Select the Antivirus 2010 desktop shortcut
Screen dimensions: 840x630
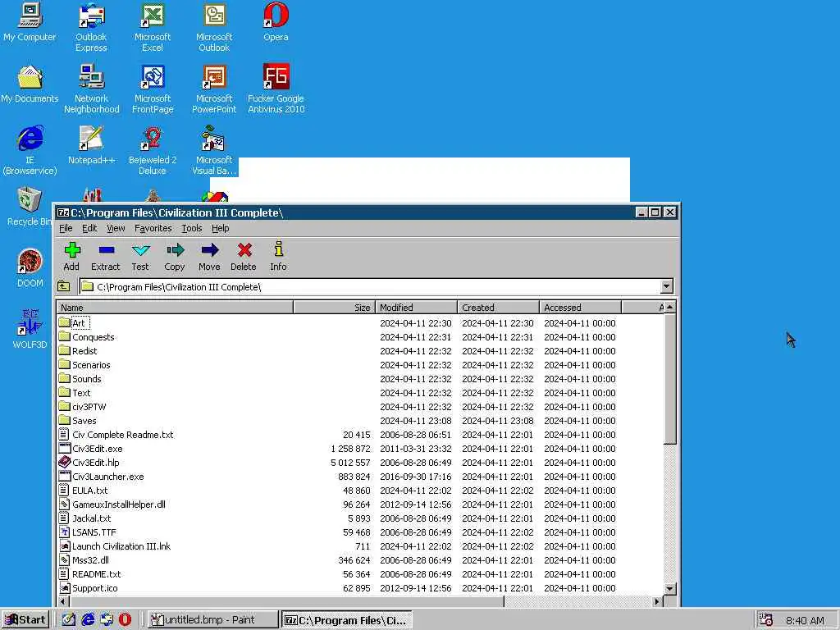[x=276, y=89]
